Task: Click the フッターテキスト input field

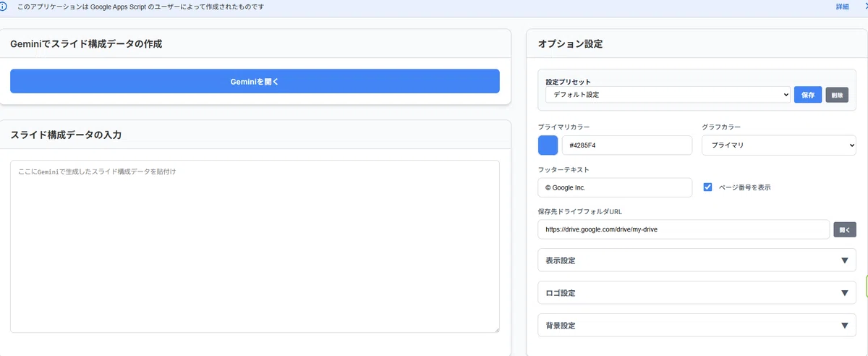Action: [x=615, y=187]
